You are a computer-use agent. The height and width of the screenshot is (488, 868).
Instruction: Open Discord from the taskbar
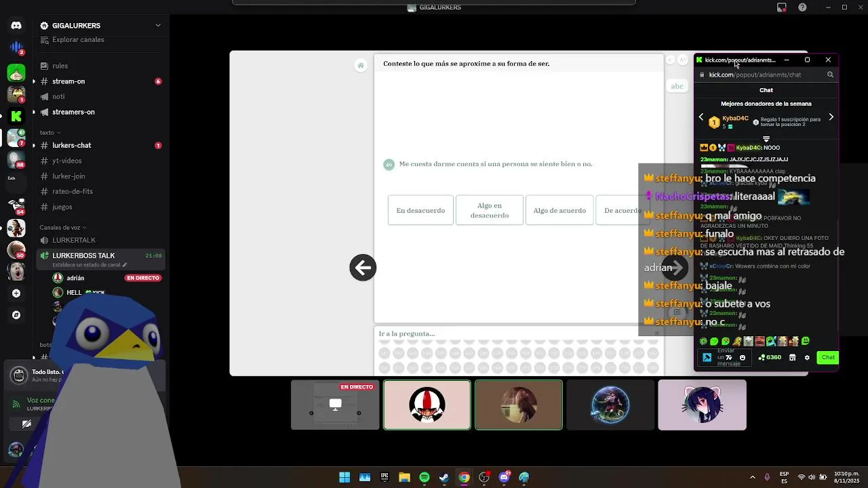coord(504,477)
